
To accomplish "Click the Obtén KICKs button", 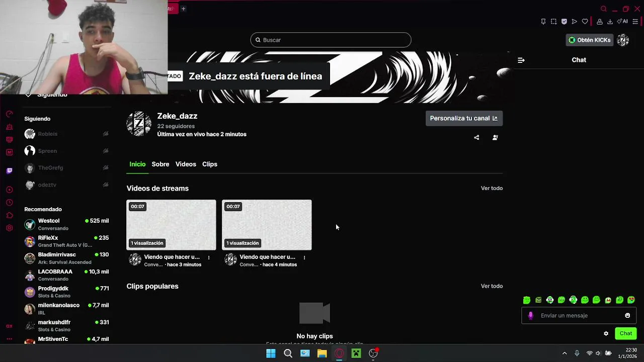I will (589, 40).
